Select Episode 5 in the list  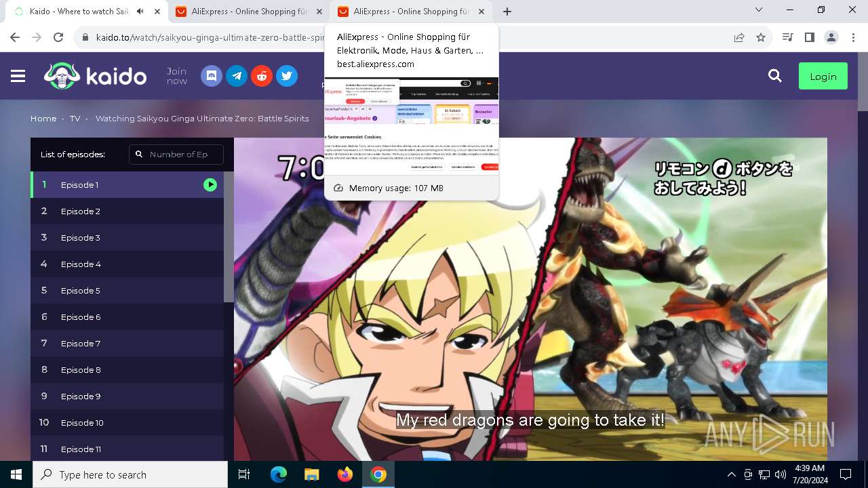tap(127, 290)
